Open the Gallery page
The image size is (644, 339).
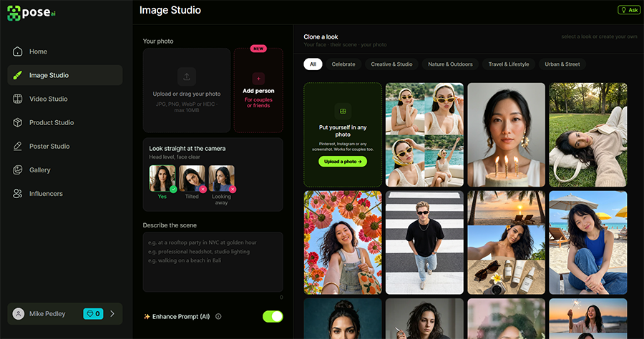pos(65,170)
